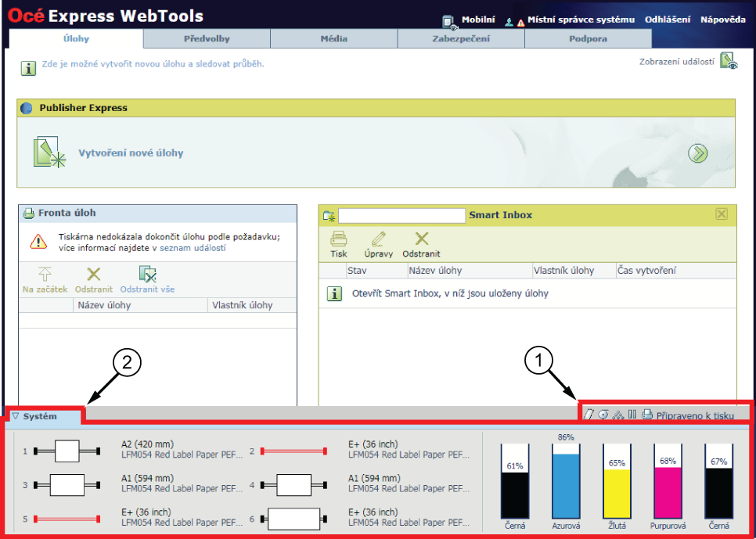Click the Mobilní device icon
This screenshot has width=756, height=539.
(449, 22)
